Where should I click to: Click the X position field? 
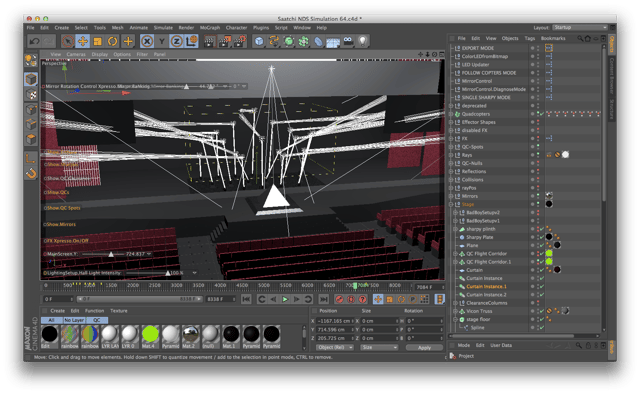click(x=335, y=321)
